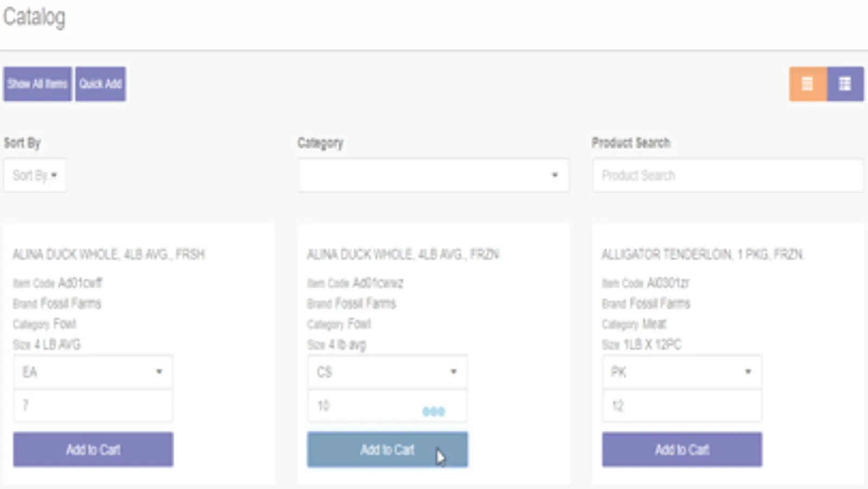Add fresh Alina Duck Whole to cart
868x489 pixels.
93,449
